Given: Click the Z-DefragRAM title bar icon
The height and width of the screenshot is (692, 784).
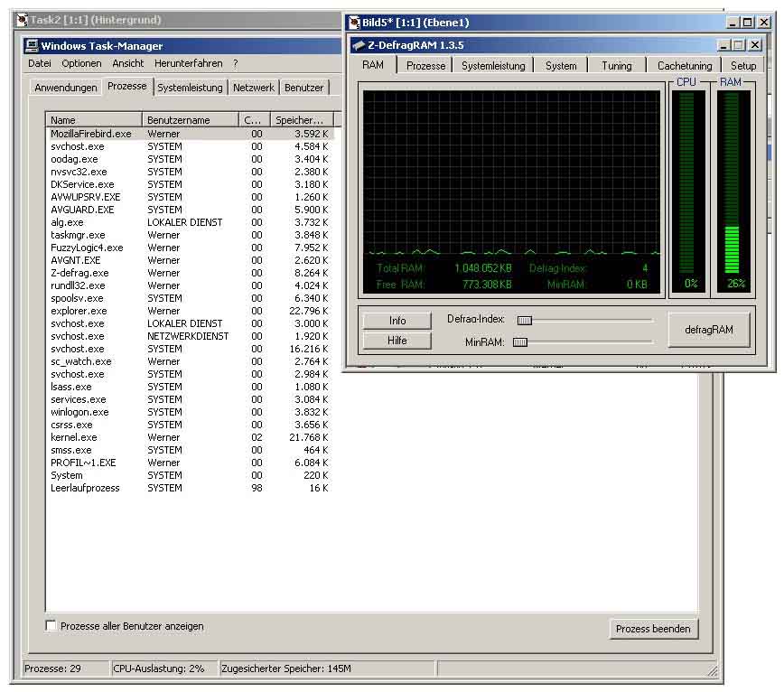Looking at the screenshot, I should pos(359,45).
